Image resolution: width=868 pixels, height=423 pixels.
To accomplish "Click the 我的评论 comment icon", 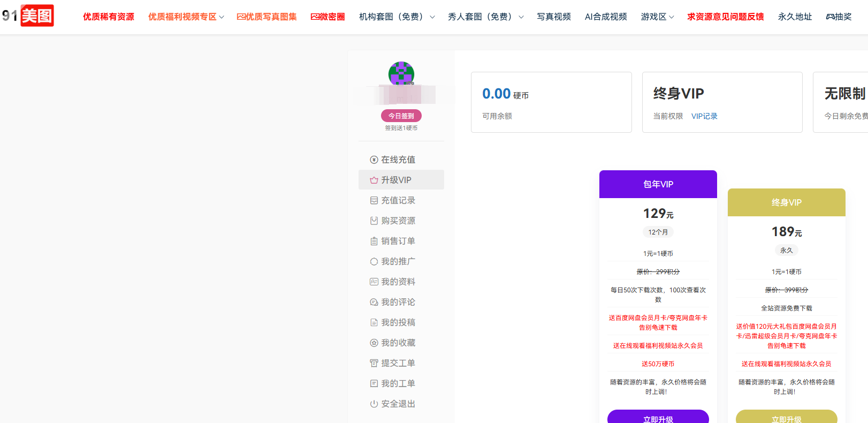I will click(x=374, y=302).
